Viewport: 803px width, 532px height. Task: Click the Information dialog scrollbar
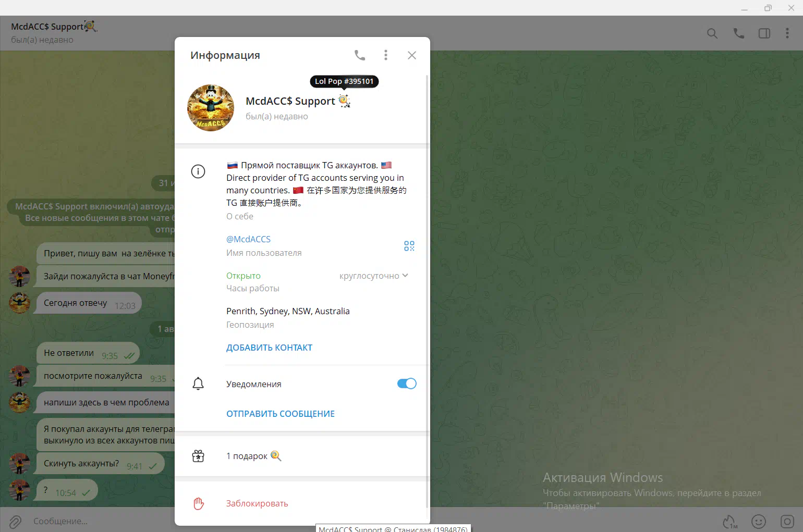point(427,291)
